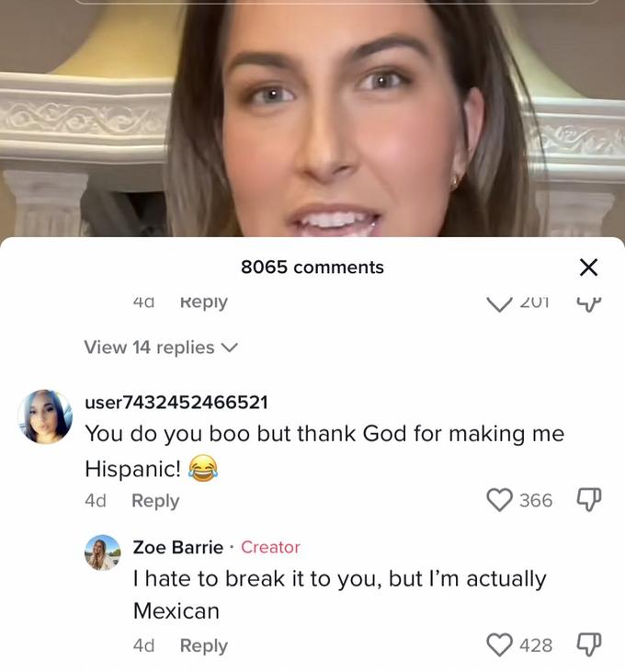The height and width of the screenshot is (672, 625).
Task: Tap thumbs-down on Zoe Barrie's reply
Action: 587,645
